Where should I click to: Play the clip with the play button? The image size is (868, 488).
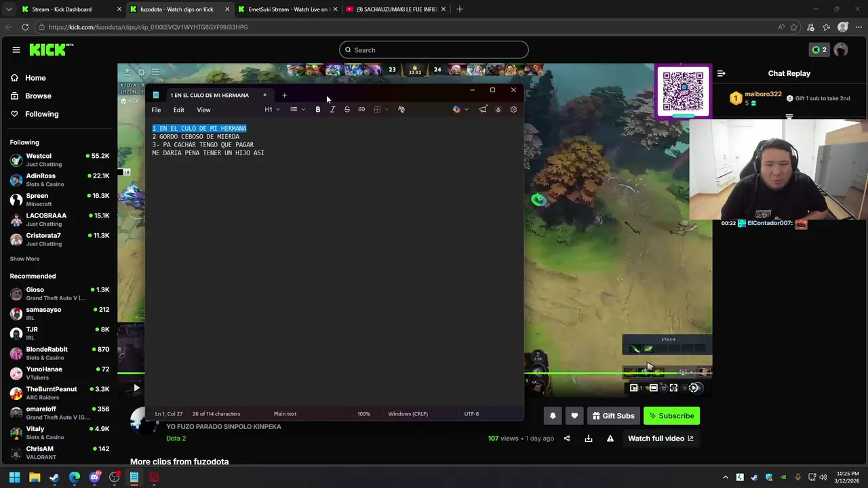click(x=136, y=388)
